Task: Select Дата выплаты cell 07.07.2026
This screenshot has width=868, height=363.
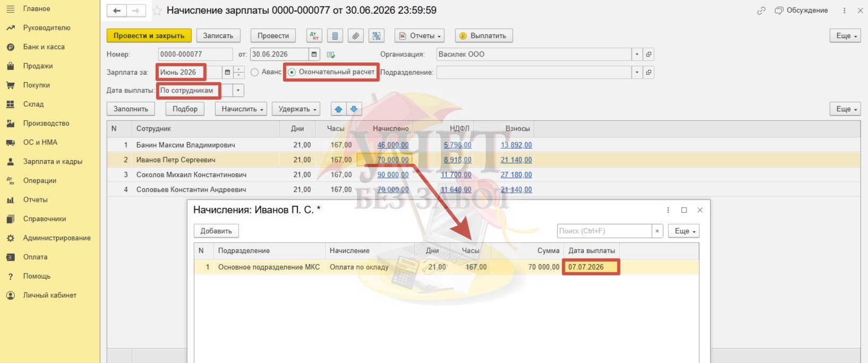Action: click(x=591, y=267)
